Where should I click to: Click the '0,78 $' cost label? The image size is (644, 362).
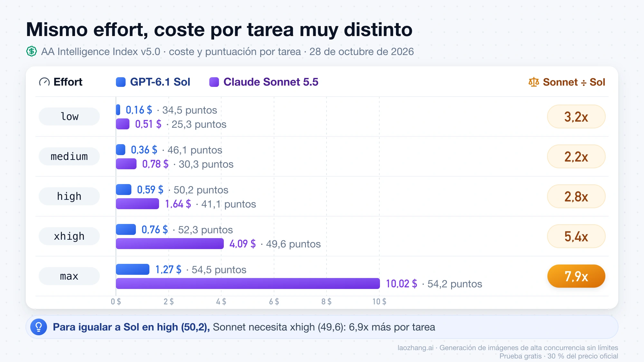tap(155, 164)
